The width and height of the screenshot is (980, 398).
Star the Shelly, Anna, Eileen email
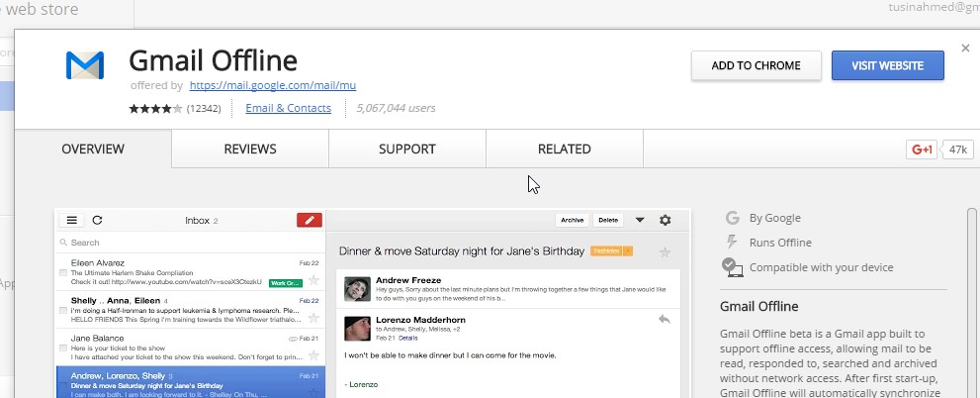pyautogui.click(x=313, y=317)
